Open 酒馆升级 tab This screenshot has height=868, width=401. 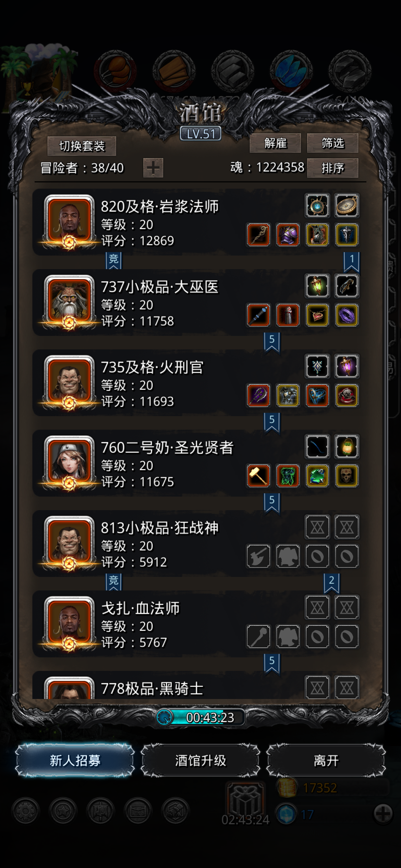pos(200,760)
